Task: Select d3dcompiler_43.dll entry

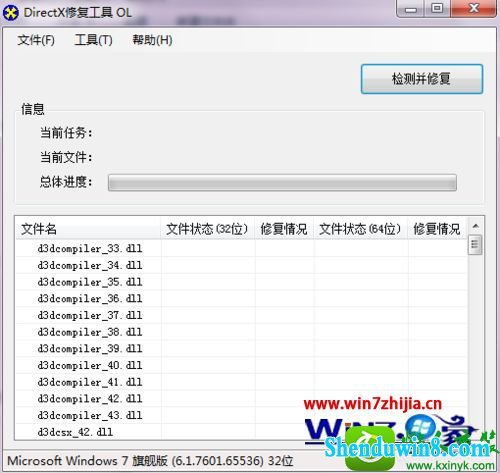Action: (90, 415)
